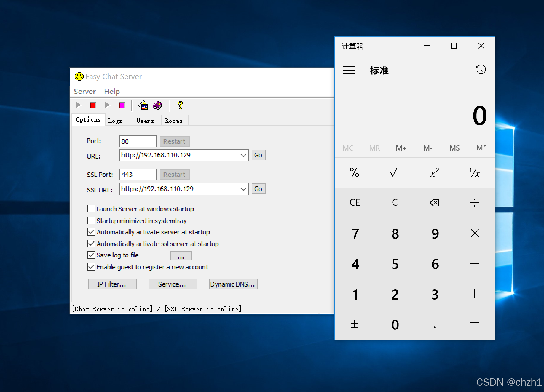Click the first gray start server arrow in toolbar
Image resolution: width=544 pixels, height=392 pixels.
pyautogui.click(x=79, y=105)
